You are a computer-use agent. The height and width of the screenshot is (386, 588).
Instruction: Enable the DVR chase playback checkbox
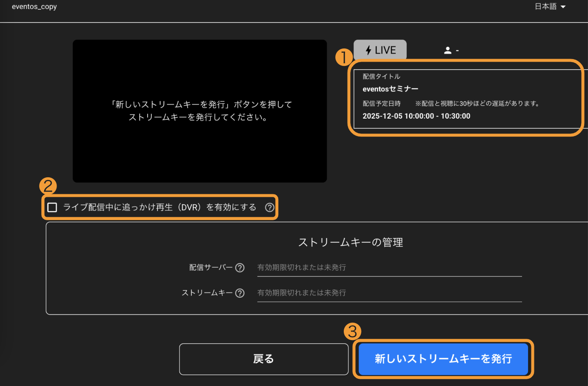[x=52, y=207]
